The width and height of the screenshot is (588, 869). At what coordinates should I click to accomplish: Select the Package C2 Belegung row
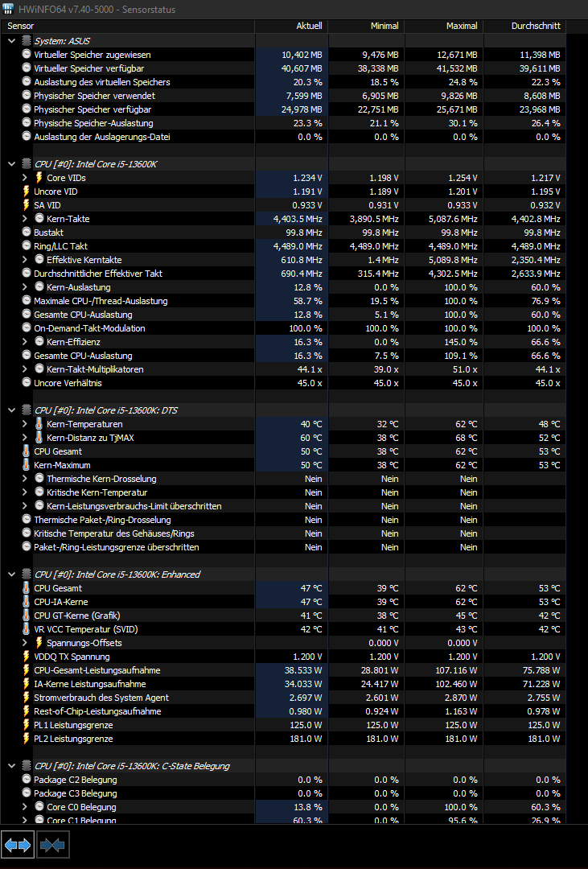(x=283, y=779)
